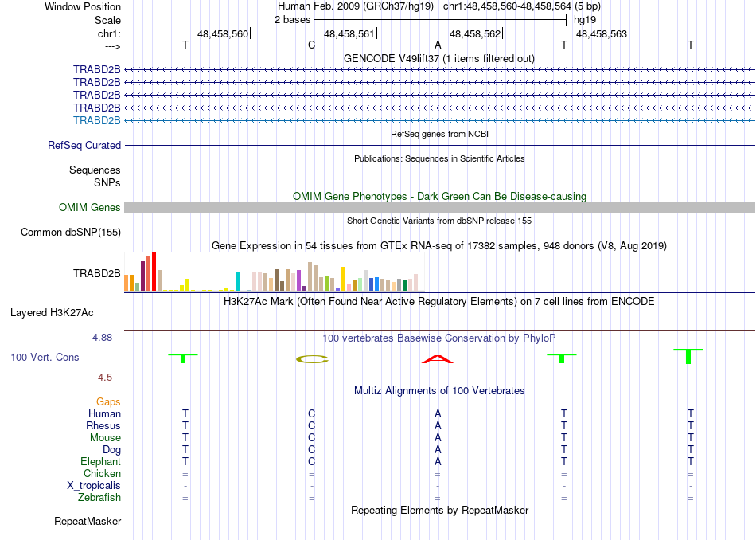Click the C base in the Elephant row
The width and height of the screenshot is (756, 540).
pos(311,461)
